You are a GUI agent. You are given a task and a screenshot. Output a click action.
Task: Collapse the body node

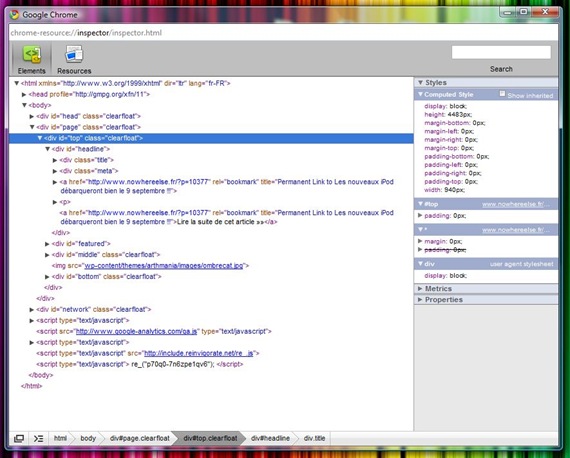click(24, 105)
